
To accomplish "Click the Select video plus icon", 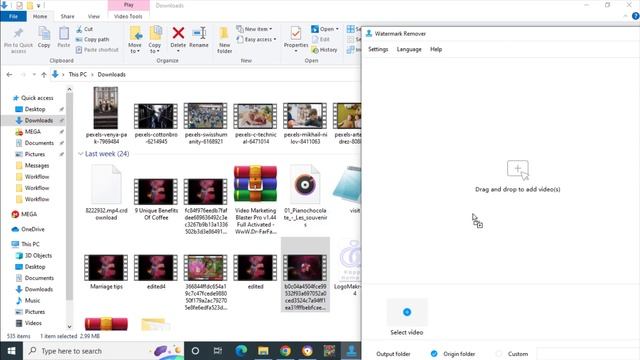I will tap(407, 312).
